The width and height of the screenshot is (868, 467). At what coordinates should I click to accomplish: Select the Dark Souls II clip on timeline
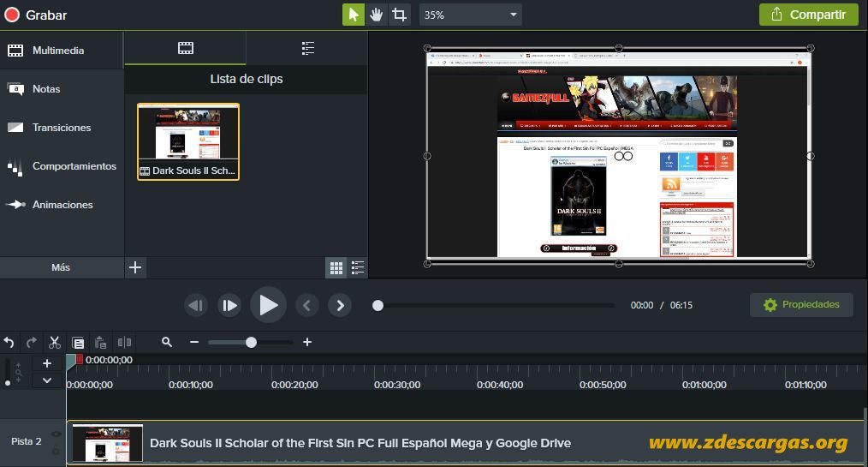pyautogui.click(x=465, y=443)
